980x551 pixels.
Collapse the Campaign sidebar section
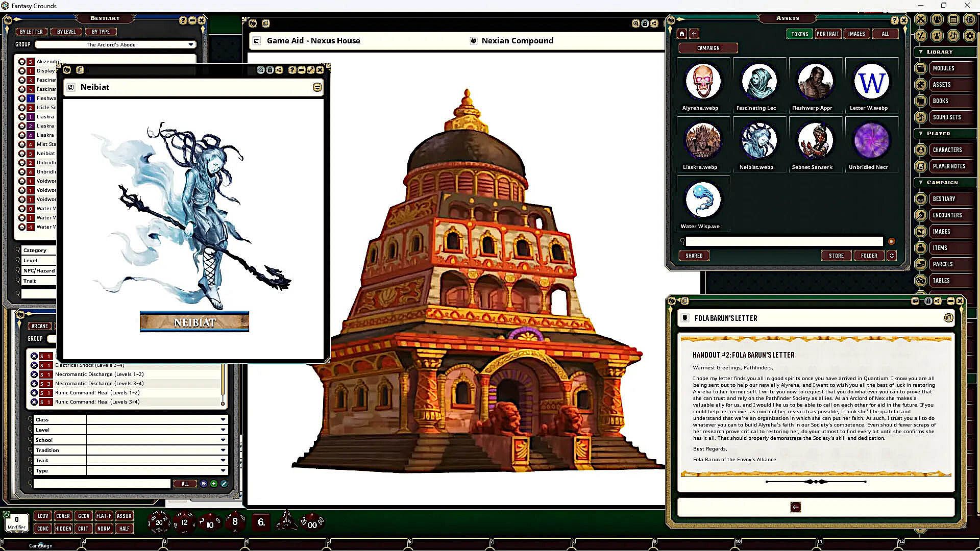coord(944,182)
